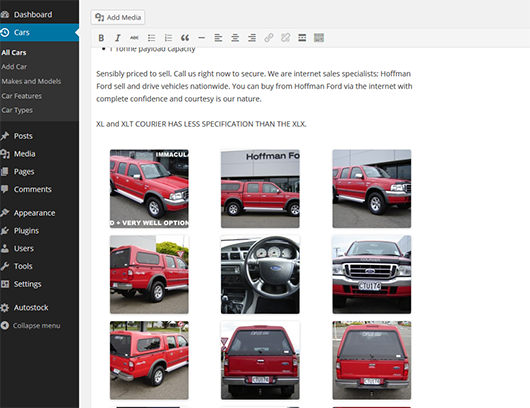
Task: Open Car Types submenu
Action: tap(17, 110)
